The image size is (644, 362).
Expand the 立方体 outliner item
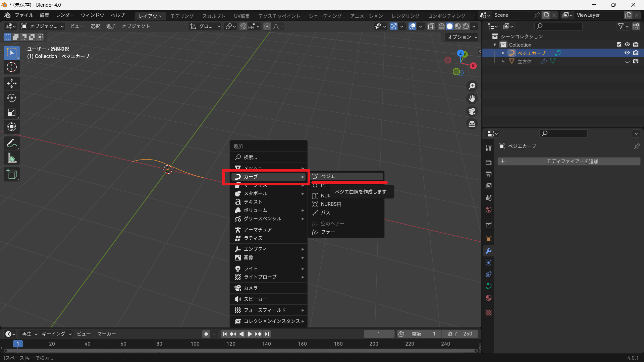point(503,62)
